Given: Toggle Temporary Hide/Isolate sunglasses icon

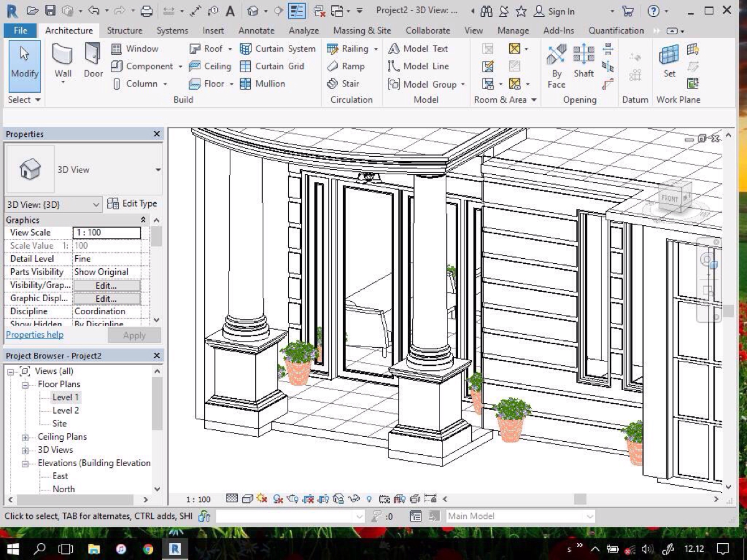Looking at the screenshot, I should point(354,498).
